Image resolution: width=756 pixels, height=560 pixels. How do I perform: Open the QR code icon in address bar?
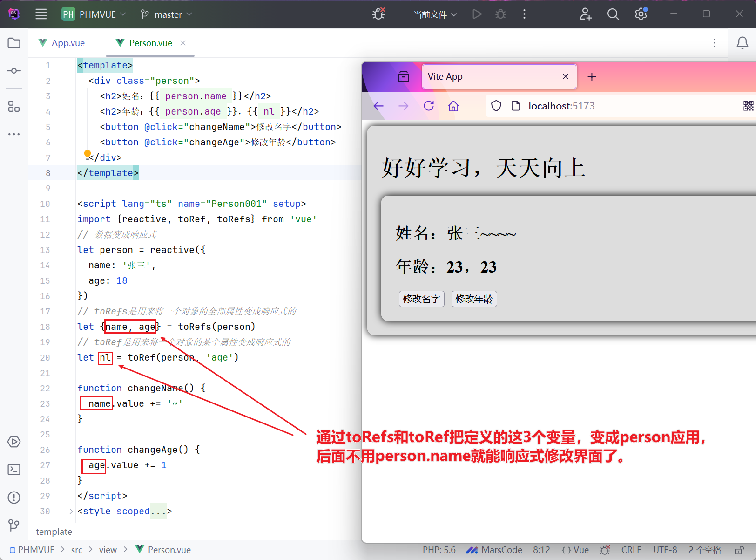pos(748,106)
